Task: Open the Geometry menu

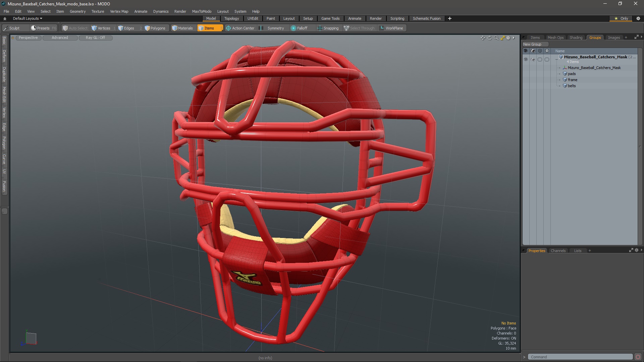Action: pos(77,11)
